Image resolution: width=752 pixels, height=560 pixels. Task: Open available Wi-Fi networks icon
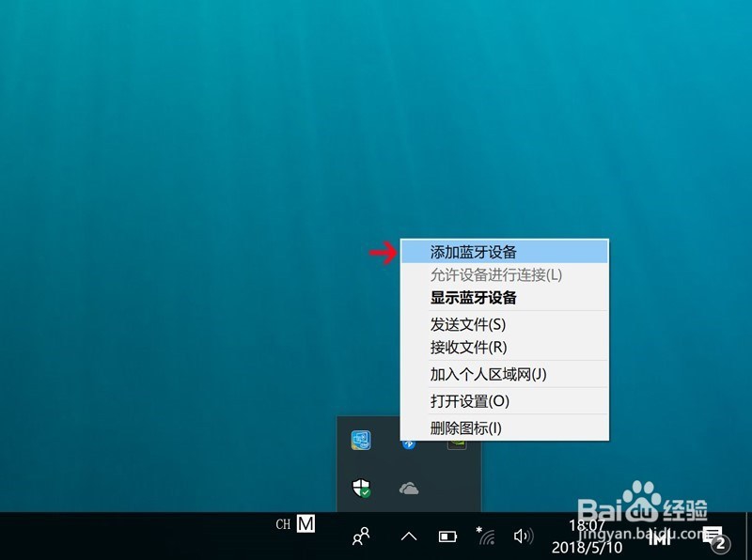486,537
